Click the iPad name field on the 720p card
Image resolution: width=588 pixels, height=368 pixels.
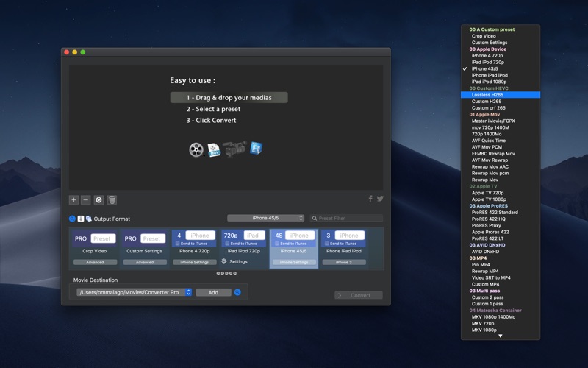(x=254, y=235)
